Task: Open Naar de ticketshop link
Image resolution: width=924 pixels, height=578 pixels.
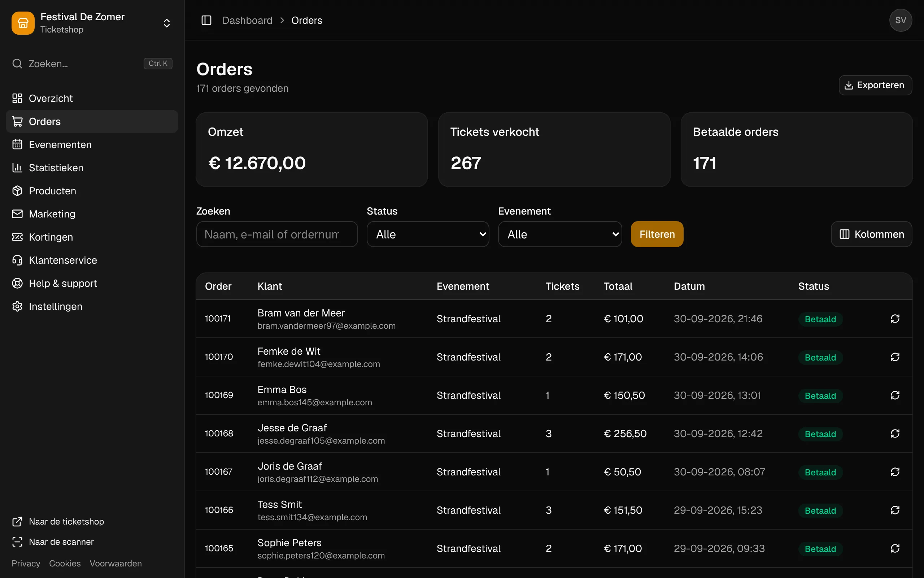Action: 58,521
